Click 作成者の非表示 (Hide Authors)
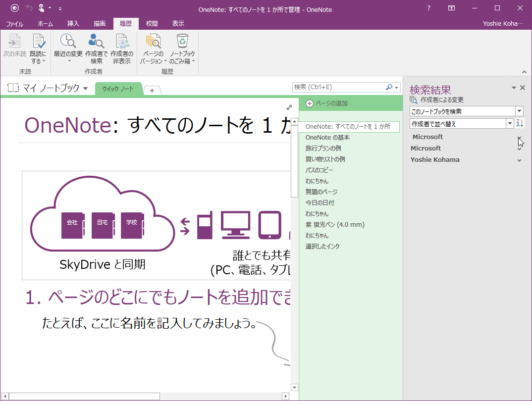This screenshot has height=401, width=532. [122, 49]
